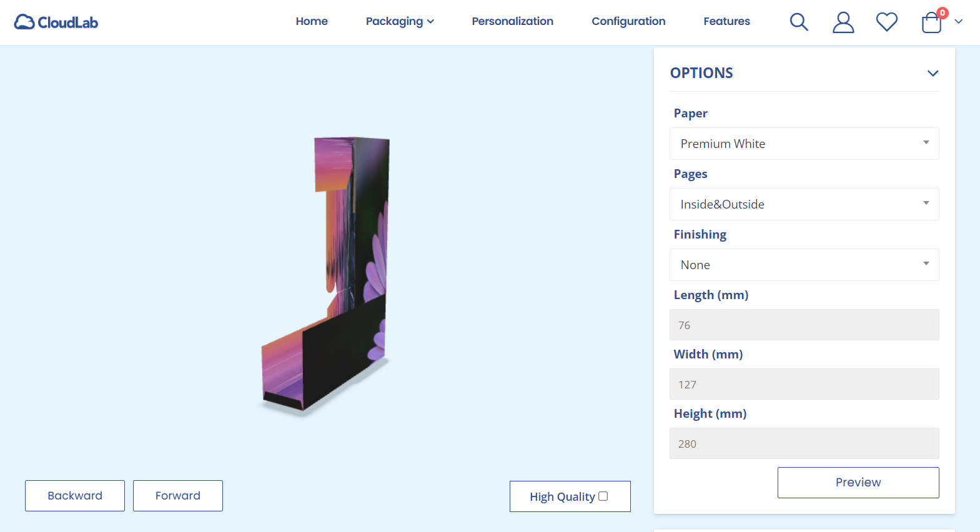The image size is (980, 532).
Task: Click the Preview button
Action: (x=858, y=483)
